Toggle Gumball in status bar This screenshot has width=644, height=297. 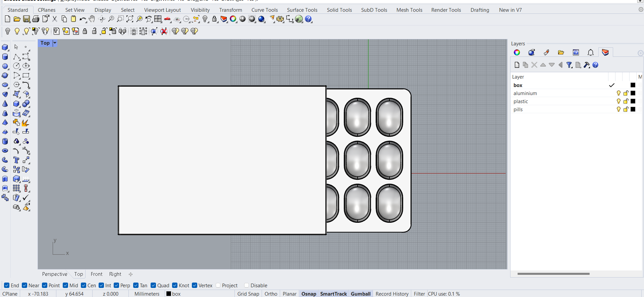pos(361,294)
